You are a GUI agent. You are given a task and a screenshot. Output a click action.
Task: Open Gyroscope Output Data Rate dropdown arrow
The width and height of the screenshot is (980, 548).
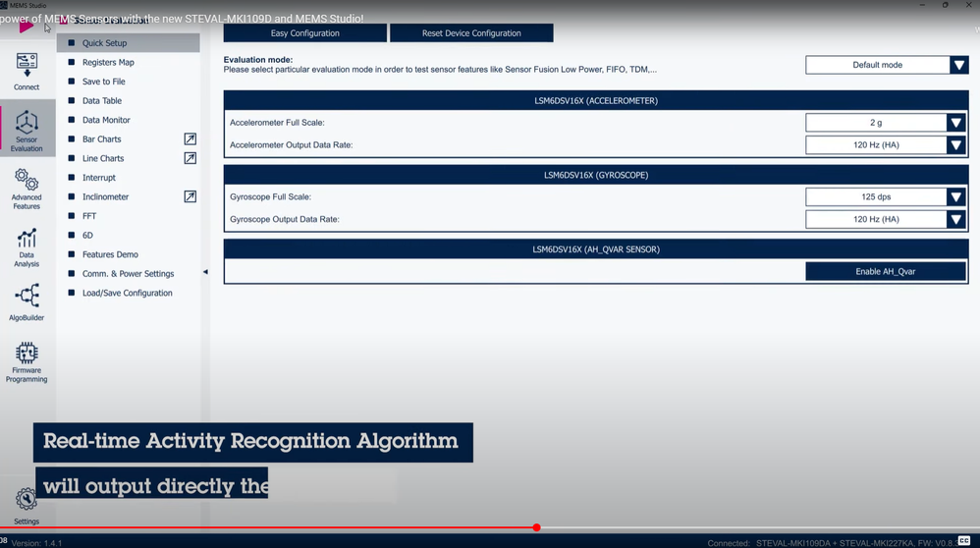point(956,219)
